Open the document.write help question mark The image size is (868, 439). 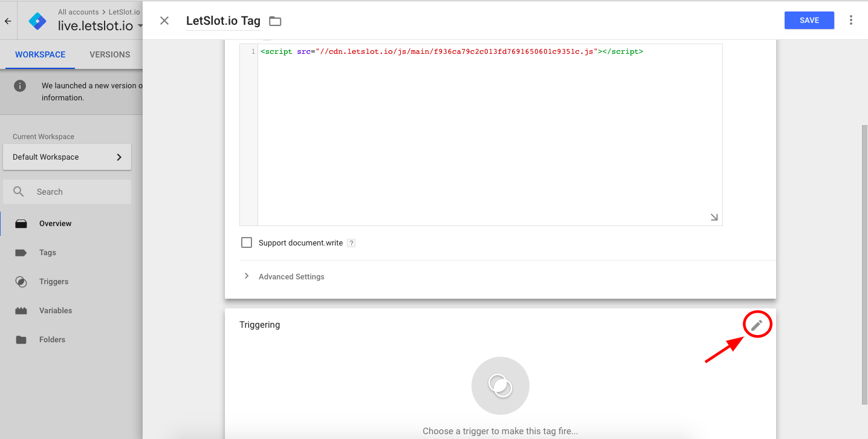coord(351,243)
